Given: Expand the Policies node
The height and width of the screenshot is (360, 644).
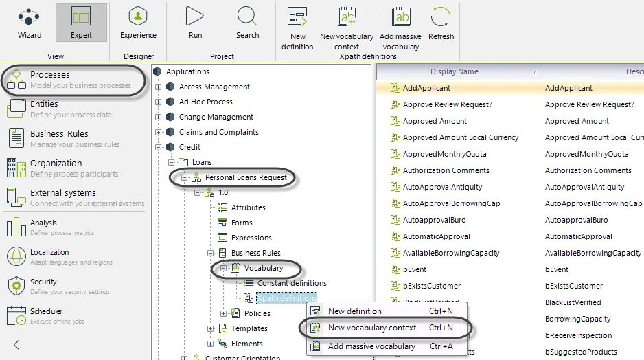Looking at the screenshot, I should coord(223,313).
